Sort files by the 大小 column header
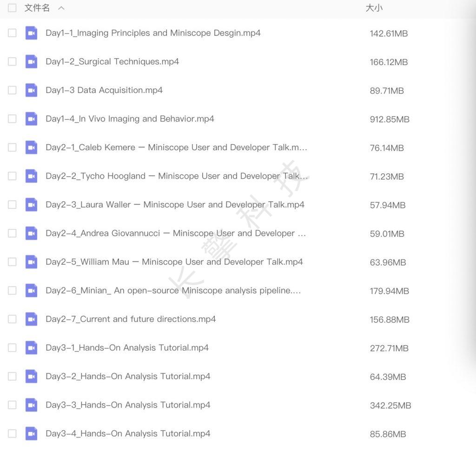 [x=374, y=8]
